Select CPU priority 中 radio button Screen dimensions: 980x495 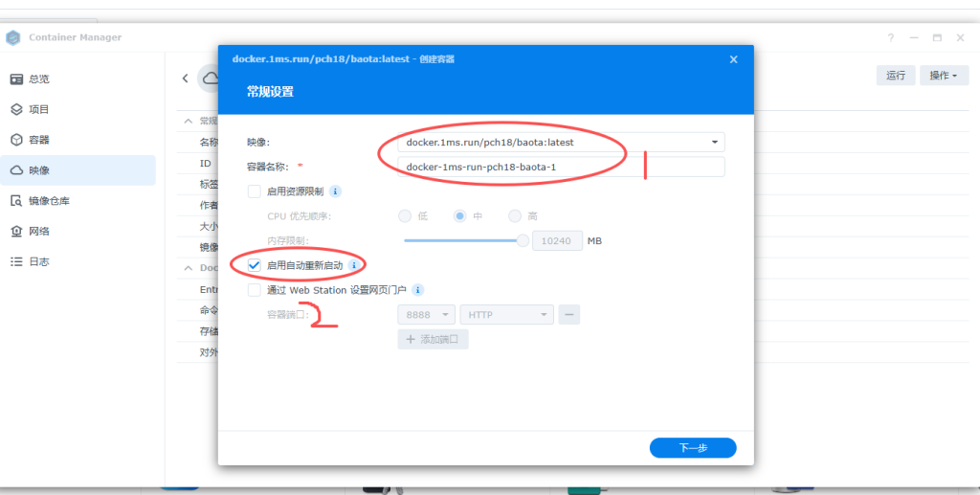[x=460, y=216]
